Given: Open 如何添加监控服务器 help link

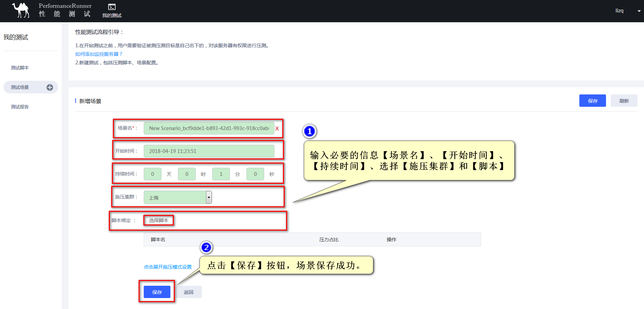Looking at the screenshot, I should coord(99,54).
